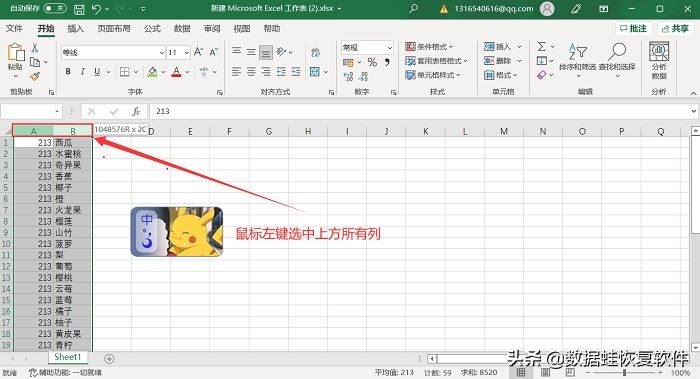The image size is (700, 379).
Task: Click the Share (共享) button
Action: click(x=675, y=29)
